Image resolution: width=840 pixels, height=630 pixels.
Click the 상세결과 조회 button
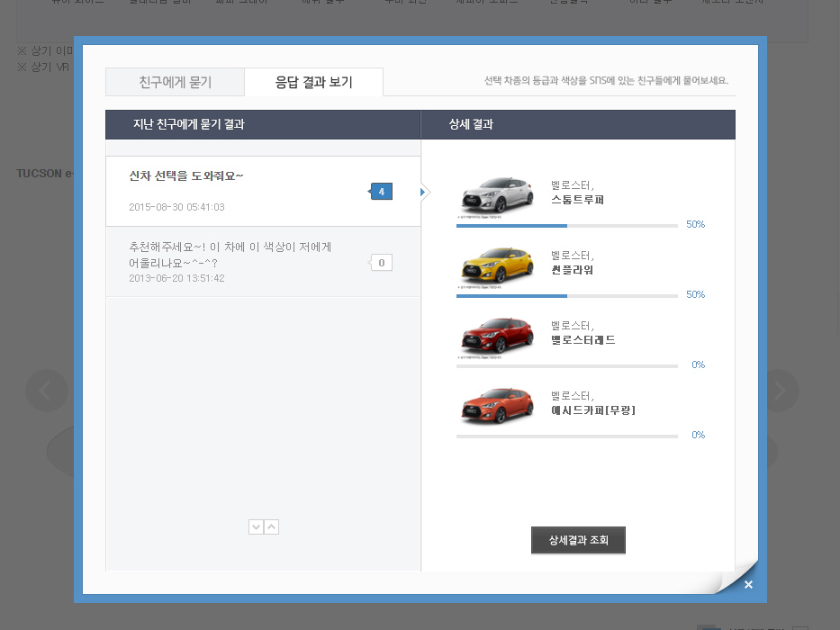pos(578,540)
